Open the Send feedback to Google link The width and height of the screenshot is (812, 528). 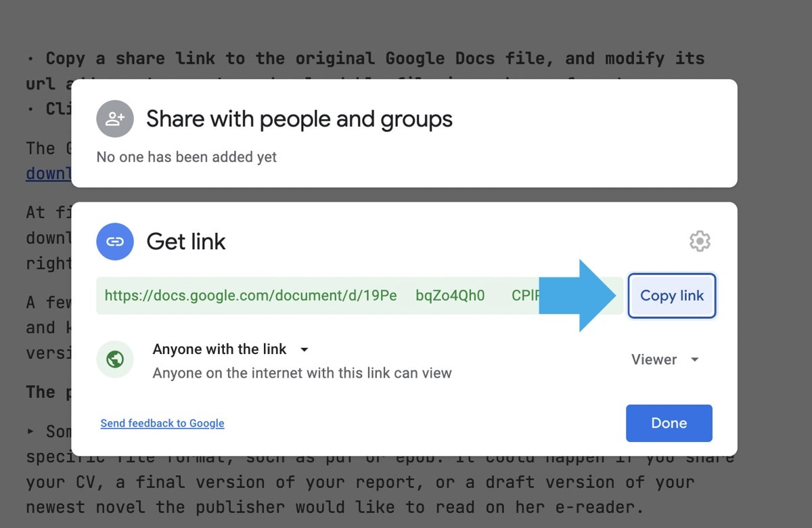click(x=162, y=422)
